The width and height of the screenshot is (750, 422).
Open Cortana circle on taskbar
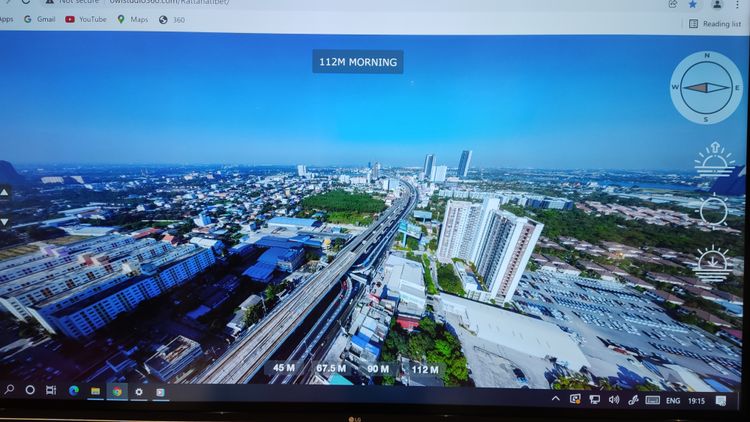(x=30, y=390)
